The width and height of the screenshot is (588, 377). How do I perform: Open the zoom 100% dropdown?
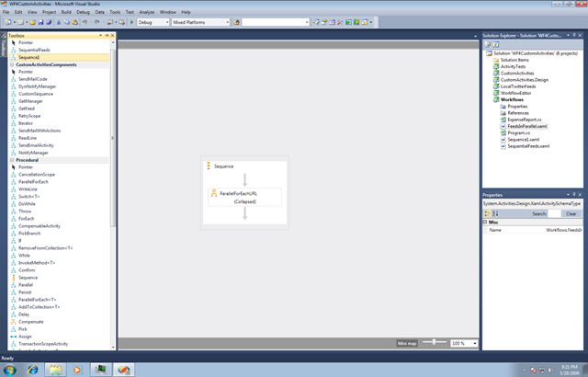point(475,343)
